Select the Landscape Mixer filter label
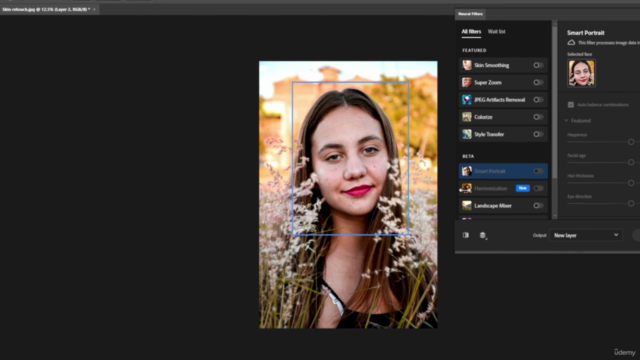 [493, 205]
